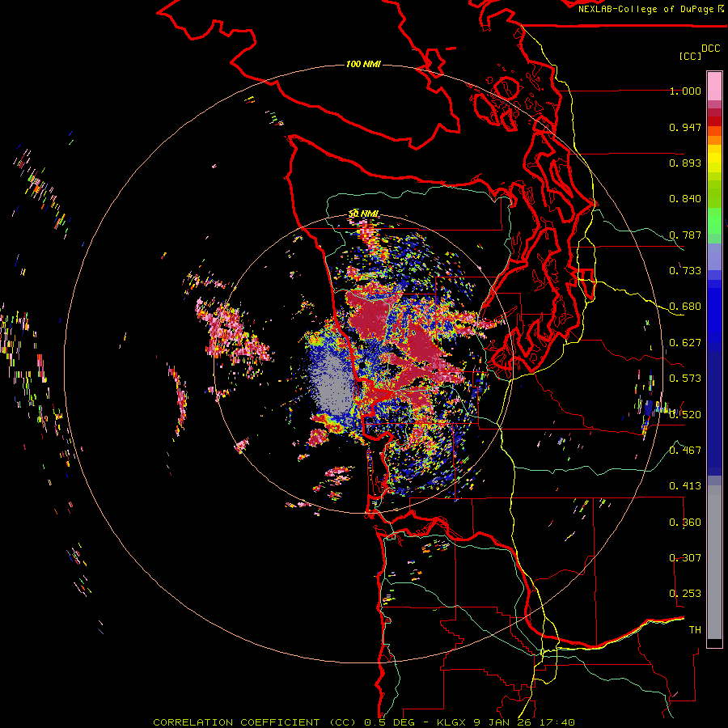The height and width of the screenshot is (728, 728).
Task: Click the 0.840 scale value
Action: 685,199
